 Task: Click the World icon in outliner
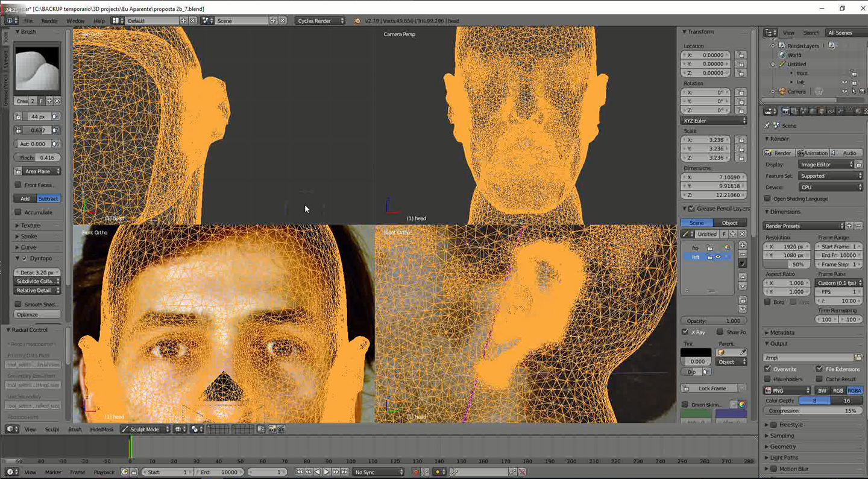782,55
